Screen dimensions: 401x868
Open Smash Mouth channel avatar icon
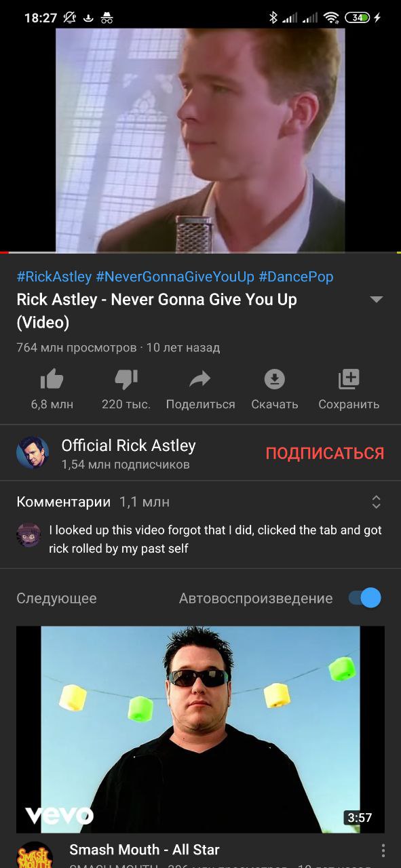pyautogui.click(x=35, y=854)
